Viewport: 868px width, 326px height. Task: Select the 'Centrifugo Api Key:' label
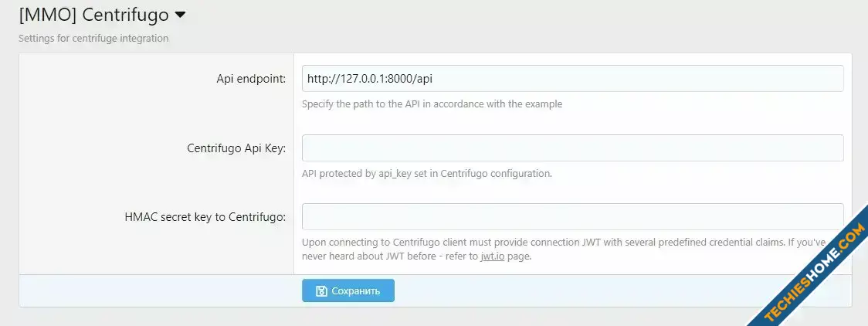236,148
